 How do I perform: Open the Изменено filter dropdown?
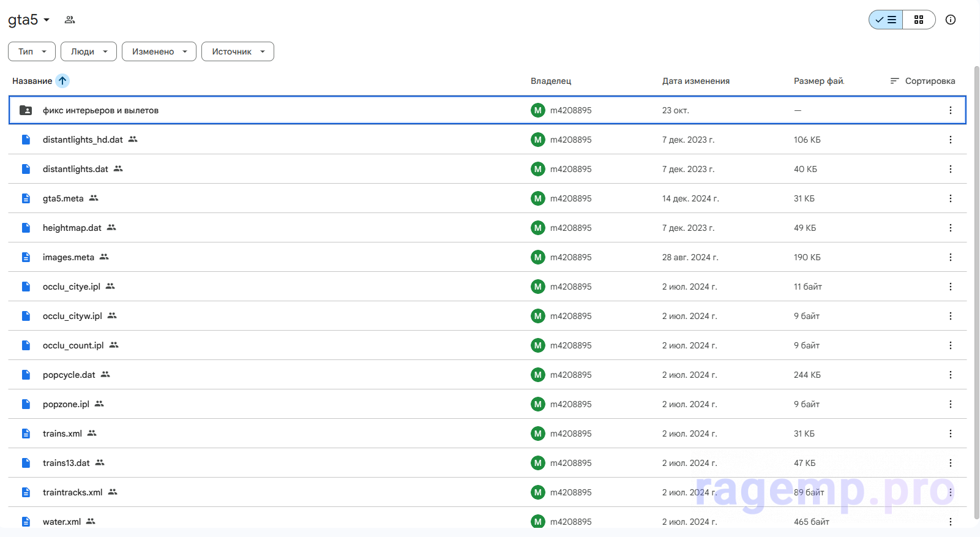pyautogui.click(x=159, y=51)
